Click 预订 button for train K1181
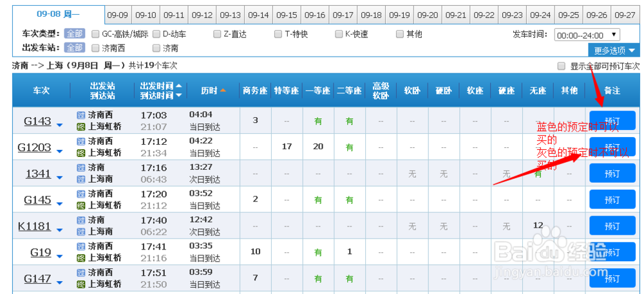Viewport: 644px width, 294px height. tap(612, 226)
